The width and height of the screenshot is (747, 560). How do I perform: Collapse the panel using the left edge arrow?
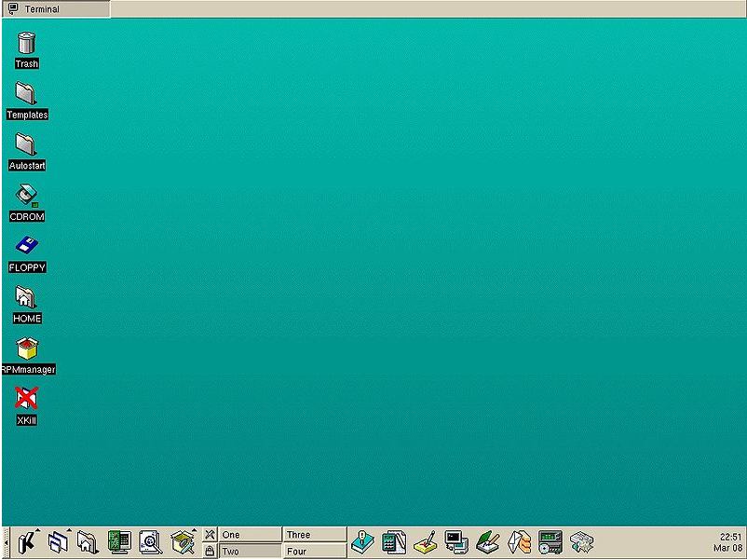click(x=4, y=541)
